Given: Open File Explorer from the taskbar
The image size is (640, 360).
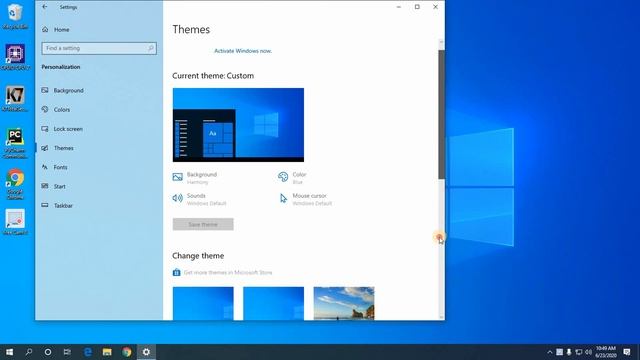Looking at the screenshot, I should pos(107,352).
